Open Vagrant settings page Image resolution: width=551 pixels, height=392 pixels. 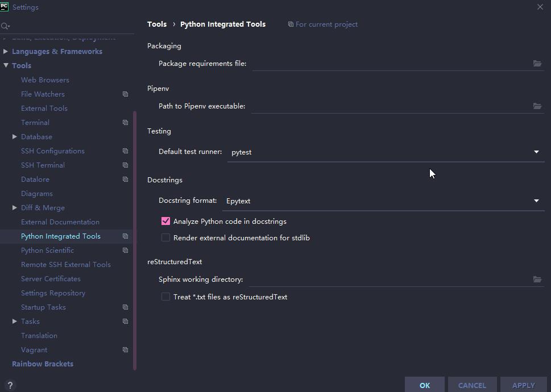point(34,350)
